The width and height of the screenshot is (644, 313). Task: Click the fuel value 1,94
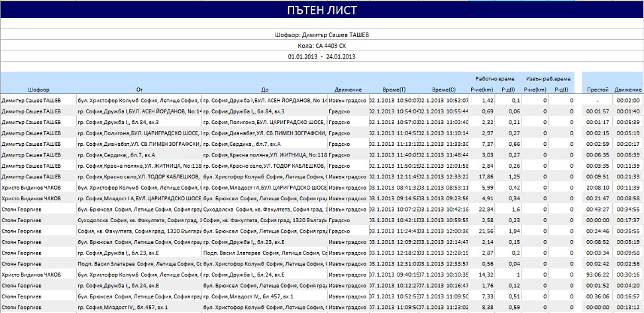click(515, 231)
